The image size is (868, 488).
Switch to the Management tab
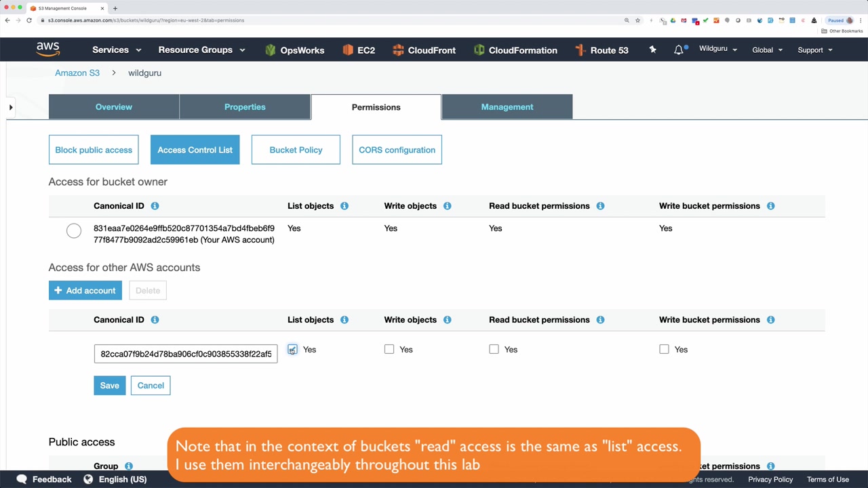point(507,107)
